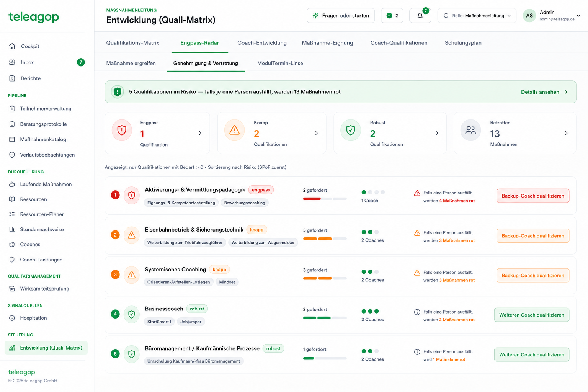Click Coaches icon in sidebar
Screen dimensions: 588x392
click(12, 244)
